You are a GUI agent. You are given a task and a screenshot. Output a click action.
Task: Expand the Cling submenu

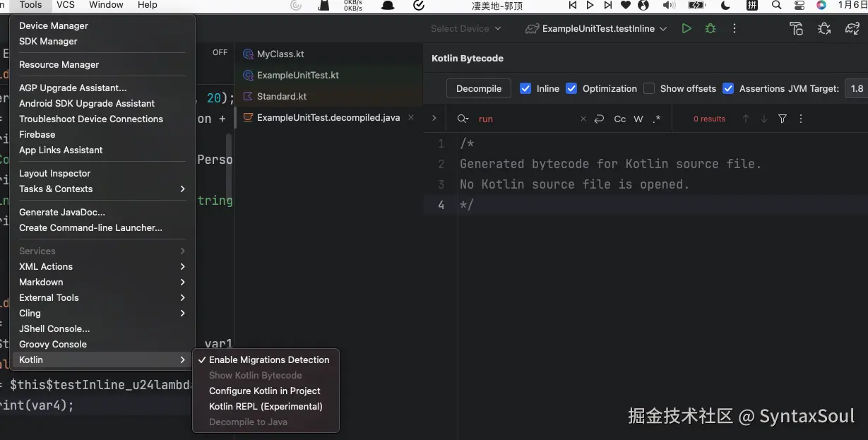point(102,313)
